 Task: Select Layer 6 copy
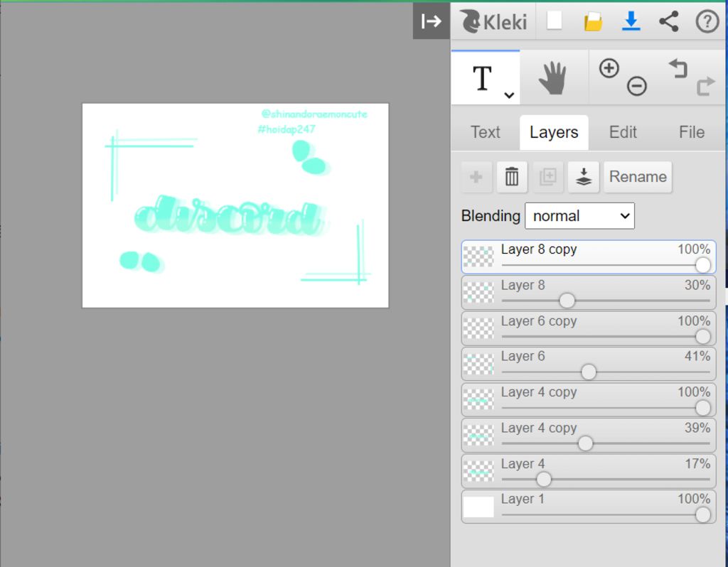click(588, 328)
